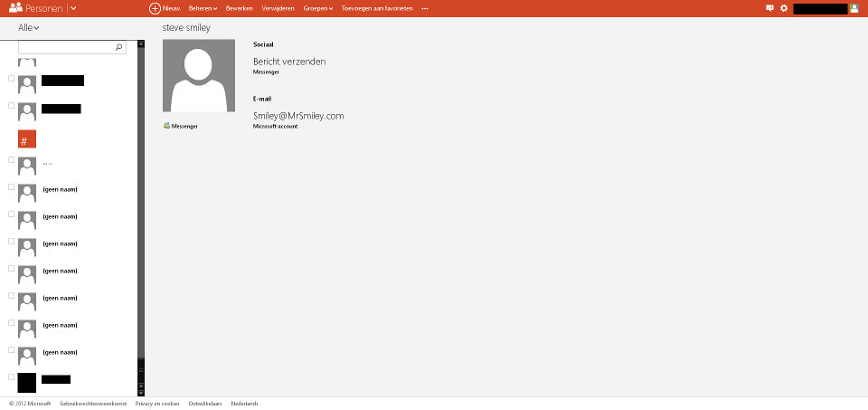Click the Messenger icon under the photo
This screenshot has width=868, height=410.
coord(166,126)
